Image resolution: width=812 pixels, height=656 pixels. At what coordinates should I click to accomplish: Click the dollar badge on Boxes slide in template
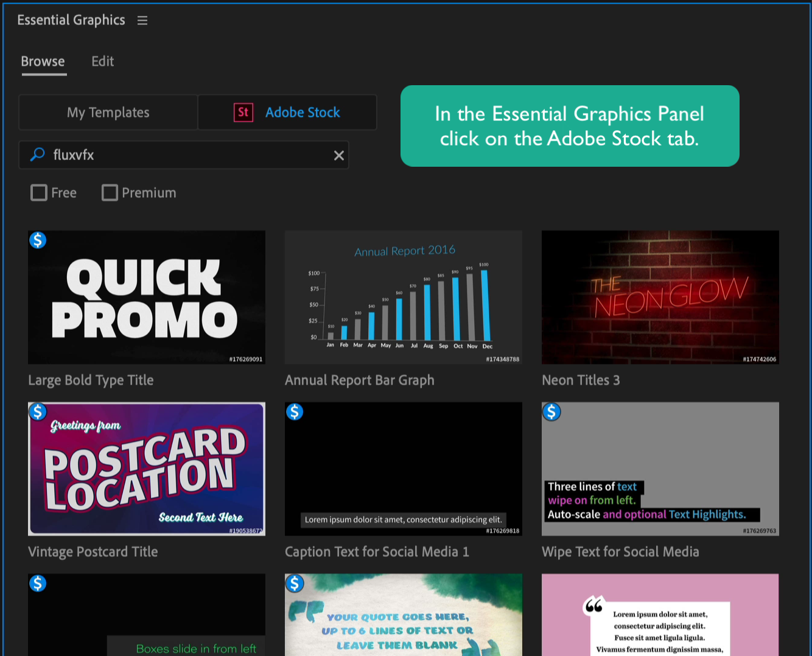(38, 584)
